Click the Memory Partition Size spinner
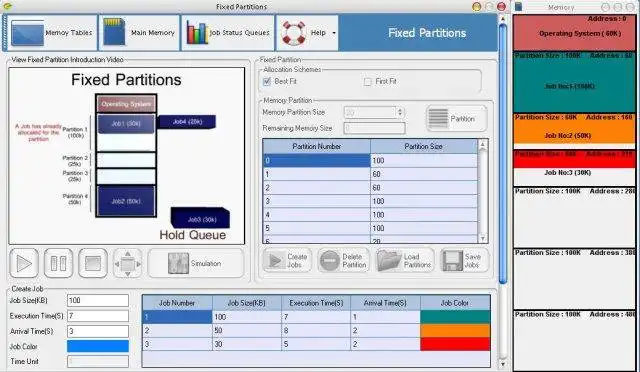Image resolution: width=640 pixels, height=372 pixels. (x=374, y=112)
